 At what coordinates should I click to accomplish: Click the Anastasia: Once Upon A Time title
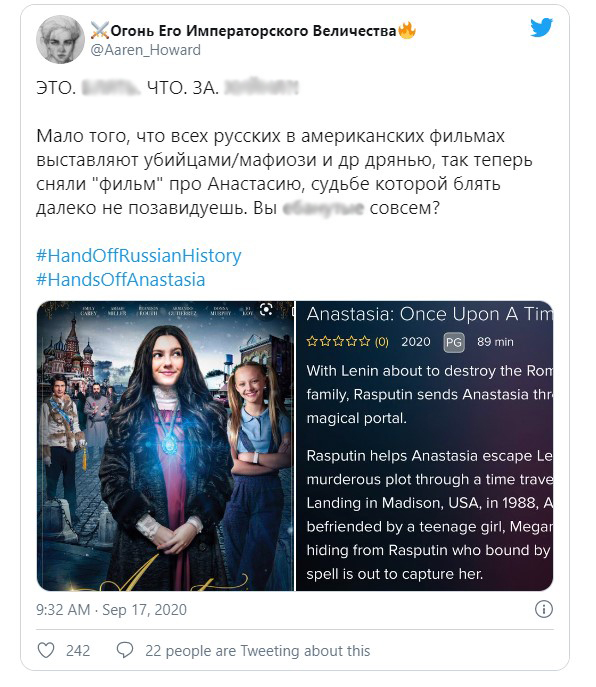429,314
